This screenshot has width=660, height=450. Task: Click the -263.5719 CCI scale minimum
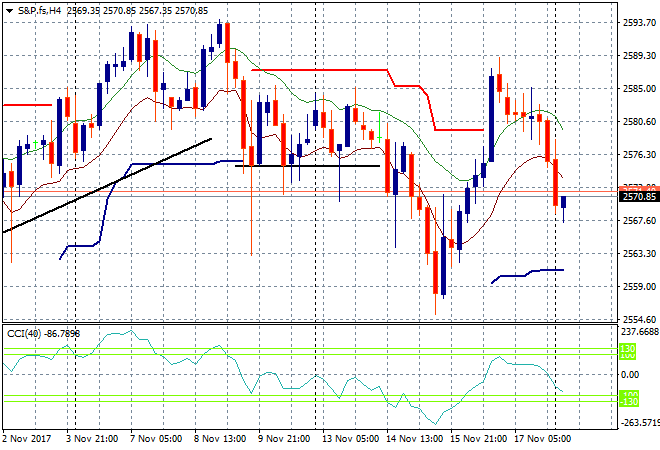639,423
